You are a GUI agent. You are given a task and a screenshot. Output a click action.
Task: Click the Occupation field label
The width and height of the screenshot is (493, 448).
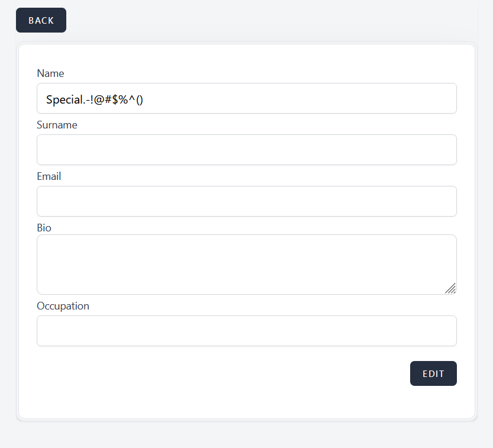[x=63, y=306]
